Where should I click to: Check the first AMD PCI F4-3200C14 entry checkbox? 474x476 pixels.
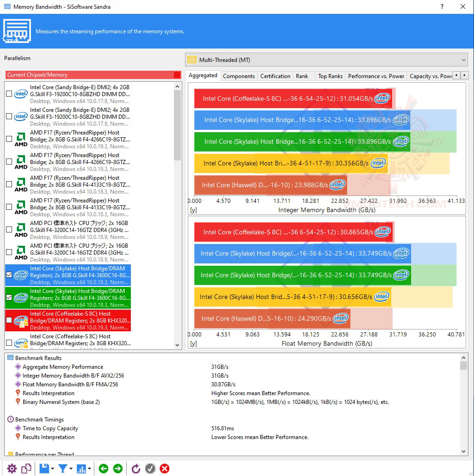pyautogui.click(x=9, y=230)
